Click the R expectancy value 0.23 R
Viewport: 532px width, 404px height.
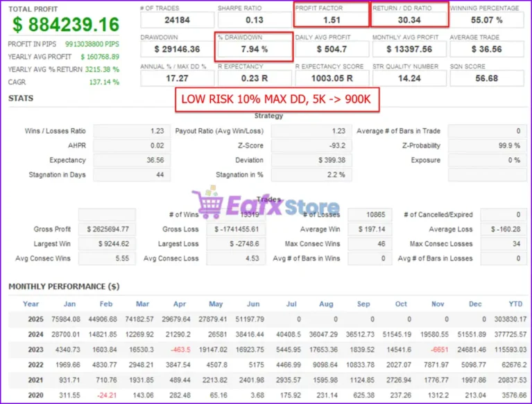(x=255, y=78)
